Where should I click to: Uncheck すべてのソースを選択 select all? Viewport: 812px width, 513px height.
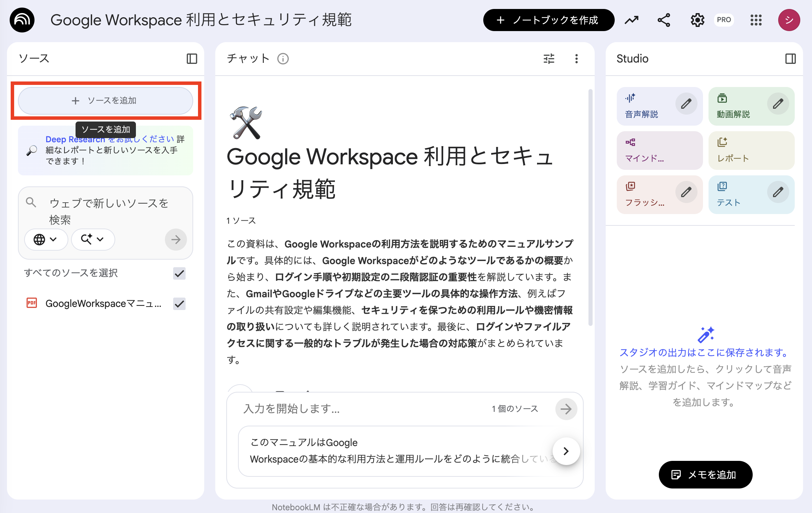[x=179, y=273]
